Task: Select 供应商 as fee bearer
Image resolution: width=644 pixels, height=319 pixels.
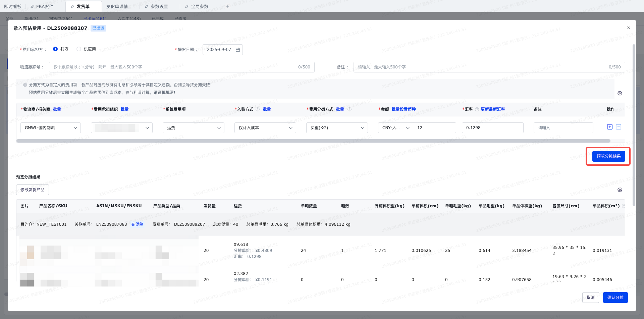Action: [x=79, y=49]
